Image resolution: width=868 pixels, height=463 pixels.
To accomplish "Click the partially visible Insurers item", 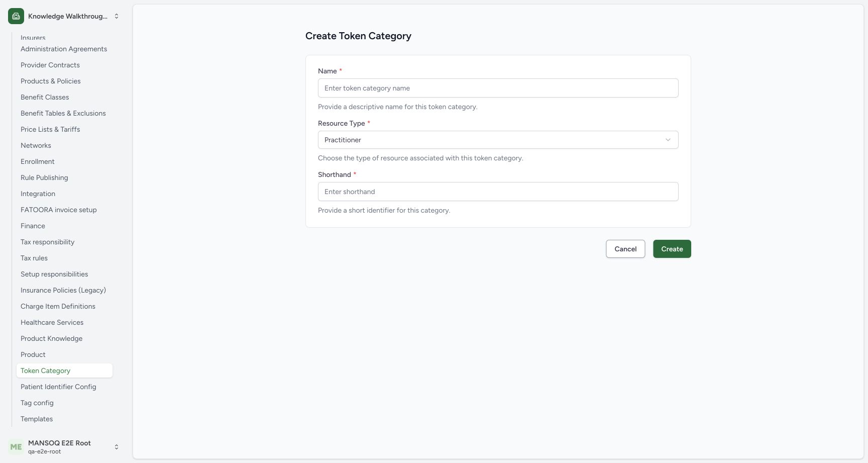I will (33, 37).
